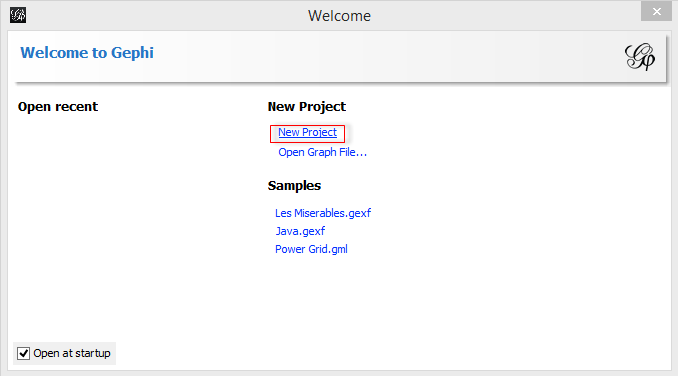Click blank header banner beside Welcome to Gephi
Viewport: 678px width, 376px height.
(389, 56)
